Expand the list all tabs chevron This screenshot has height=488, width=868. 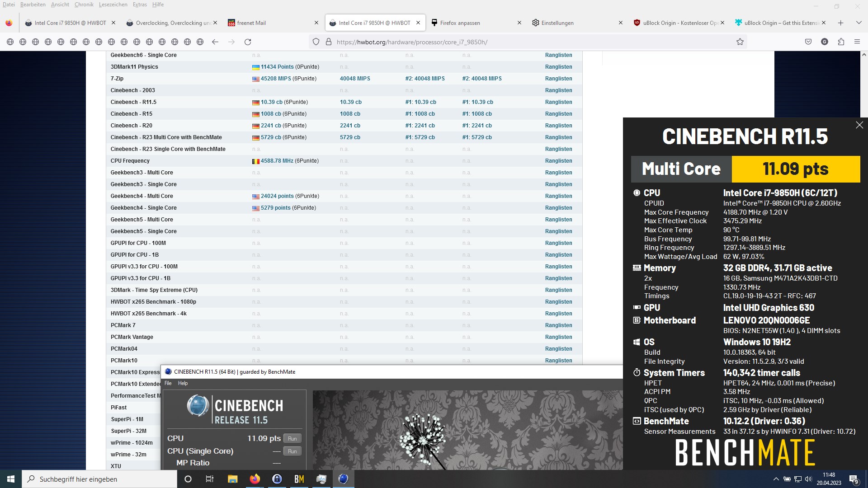[x=859, y=23]
